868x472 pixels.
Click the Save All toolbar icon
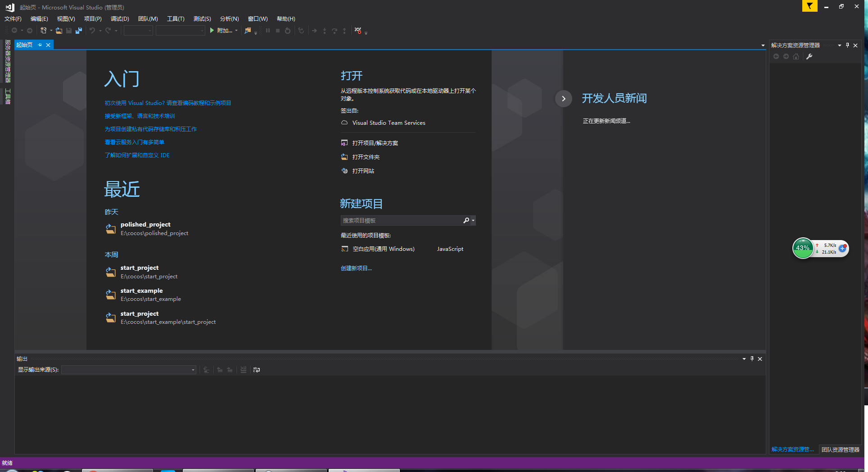click(x=79, y=31)
